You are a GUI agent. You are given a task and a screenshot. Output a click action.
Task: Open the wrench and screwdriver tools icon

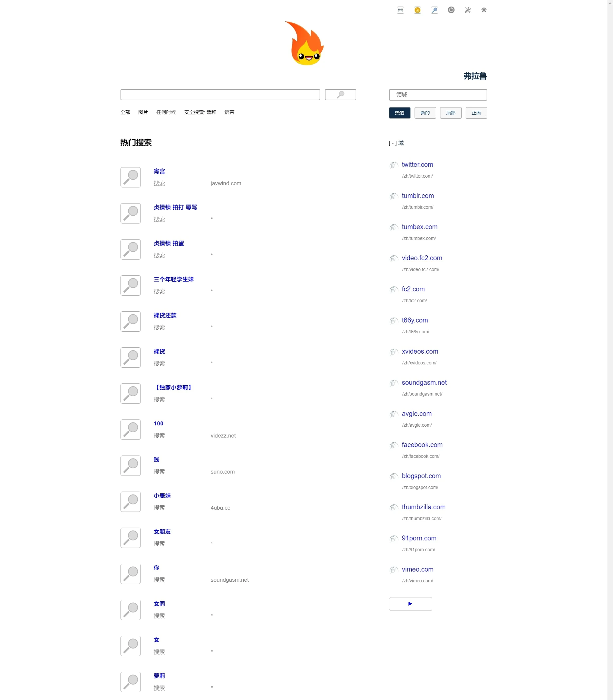tap(468, 10)
